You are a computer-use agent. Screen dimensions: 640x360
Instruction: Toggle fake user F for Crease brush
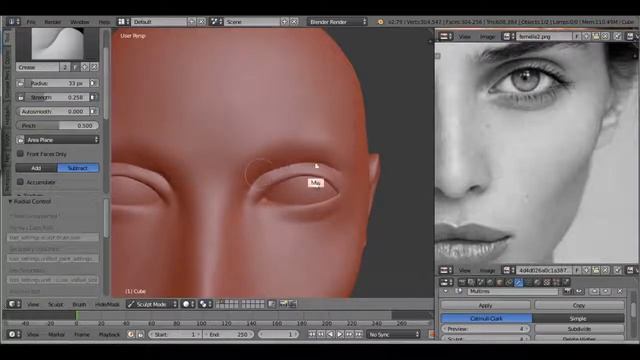pyautogui.click(x=75, y=67)
